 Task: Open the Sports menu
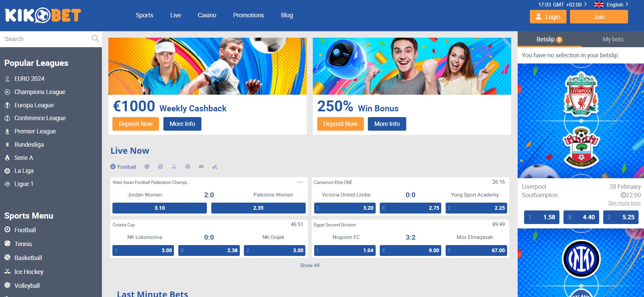point(144,15)
